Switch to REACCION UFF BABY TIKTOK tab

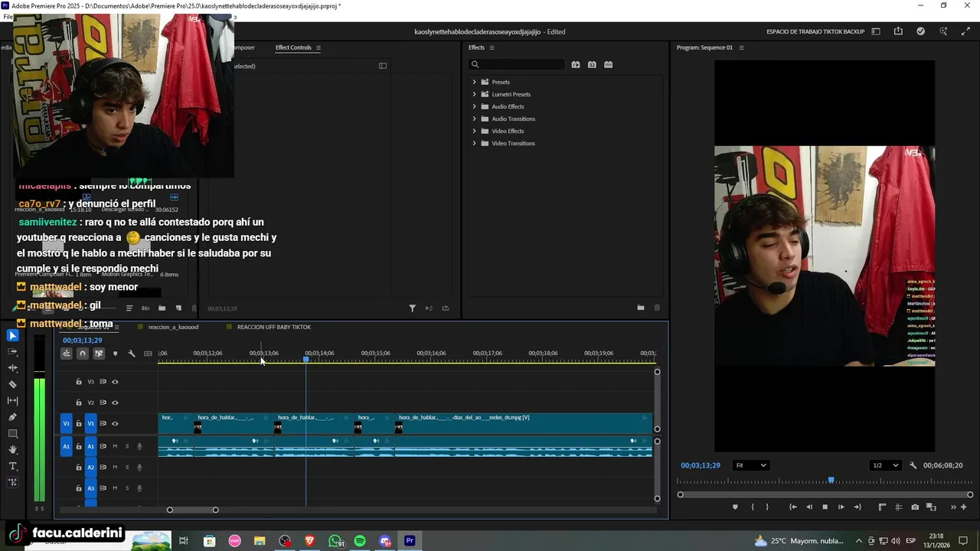pyautogui.click(x=274, y=327)
